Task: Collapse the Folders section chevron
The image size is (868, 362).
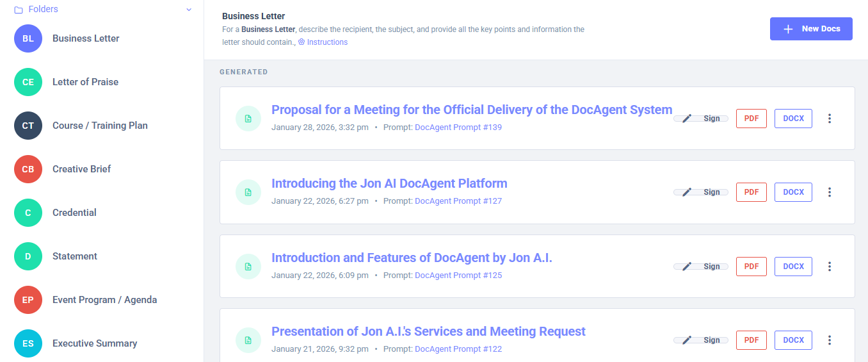Action: tap(189, 10)
